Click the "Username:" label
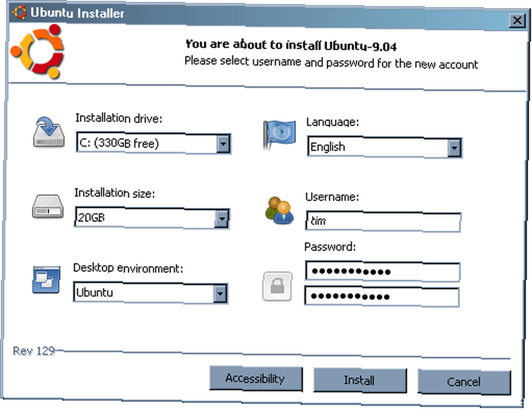The image size is (532, 410). coord(332,197)
